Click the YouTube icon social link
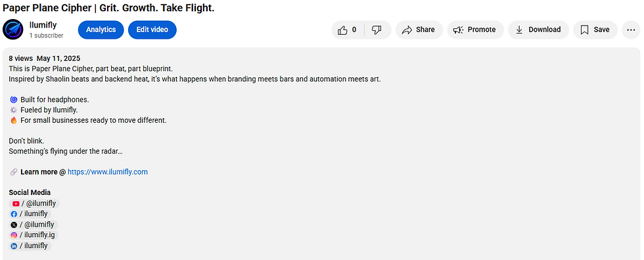The height and width of the screenshot is (260, 644). click(16, 204)
